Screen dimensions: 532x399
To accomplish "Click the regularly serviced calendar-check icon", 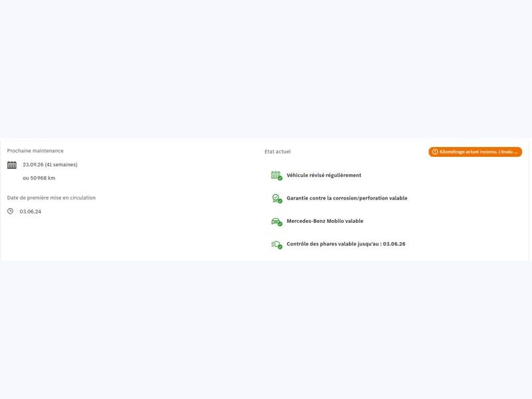I will click(276, 176).
